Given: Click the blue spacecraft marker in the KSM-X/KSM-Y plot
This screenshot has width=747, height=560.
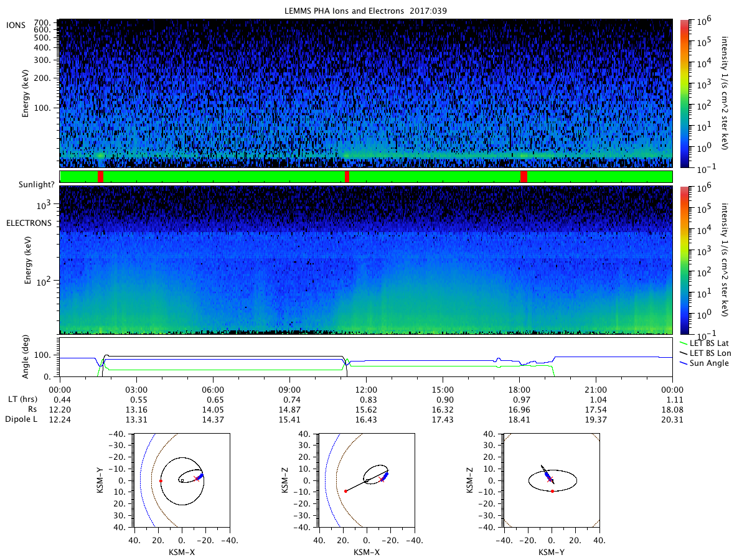Looking at the screenshot, I should [200, 477].
